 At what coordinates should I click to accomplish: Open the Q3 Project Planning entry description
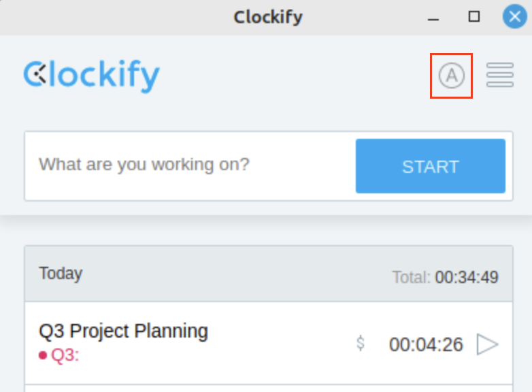[123, 331]
